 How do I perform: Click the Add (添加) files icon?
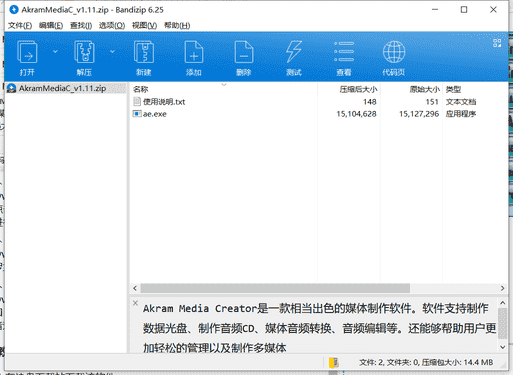(194, 52)
